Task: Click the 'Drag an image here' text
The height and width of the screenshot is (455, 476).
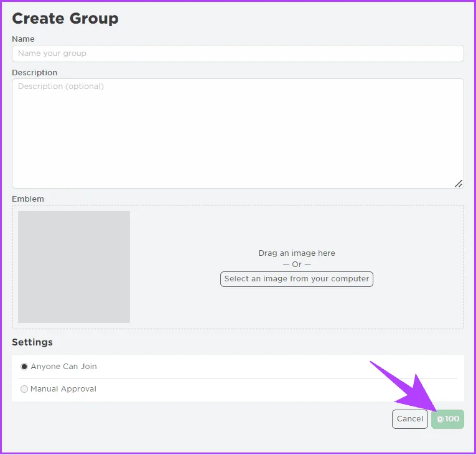Action: click(297, 253)
